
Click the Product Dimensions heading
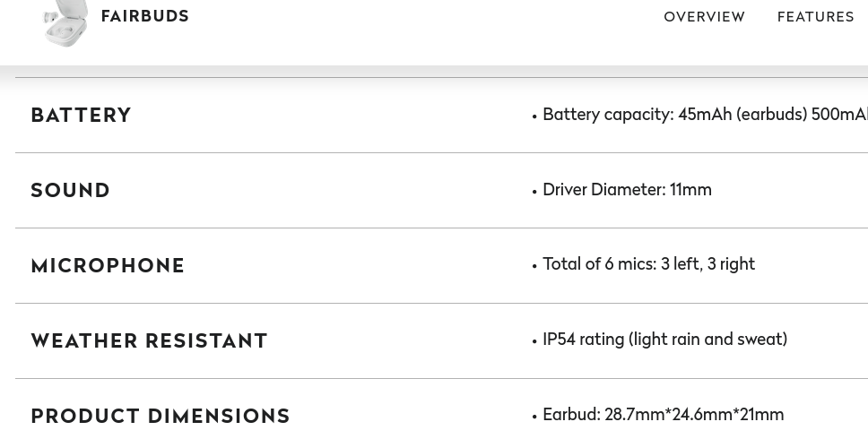tap(161, 417)
